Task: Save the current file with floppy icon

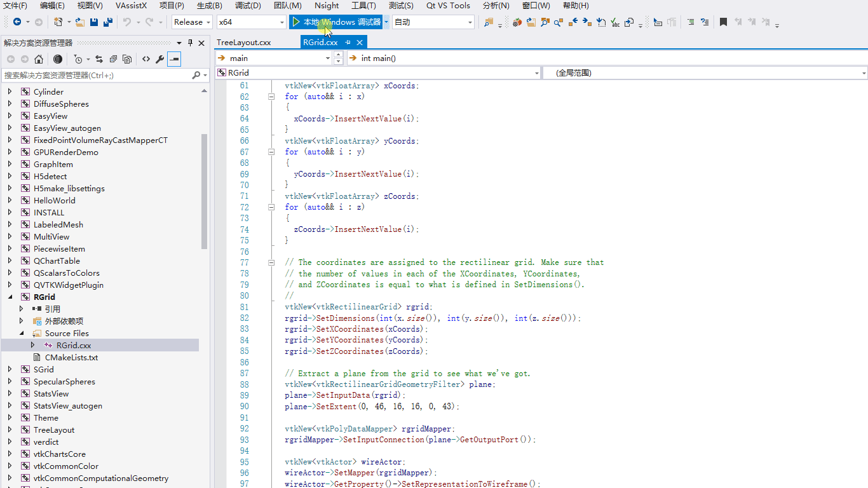Action: click(x=94, y=22)
